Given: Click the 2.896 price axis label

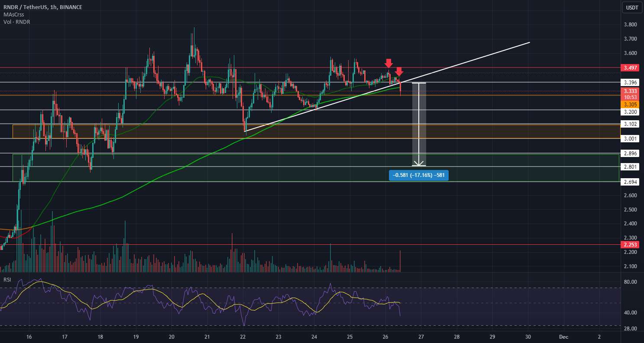Looking at the screenshot, I should 630,154.
